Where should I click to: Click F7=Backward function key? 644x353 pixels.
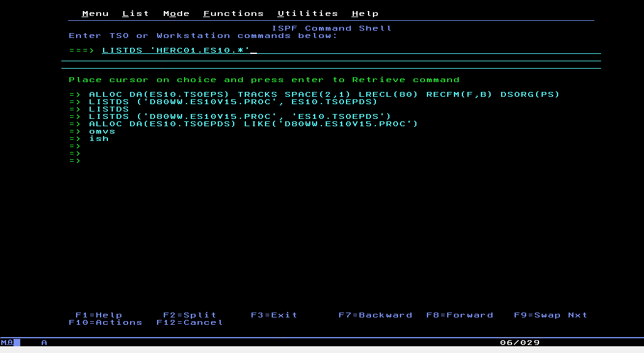375,315
